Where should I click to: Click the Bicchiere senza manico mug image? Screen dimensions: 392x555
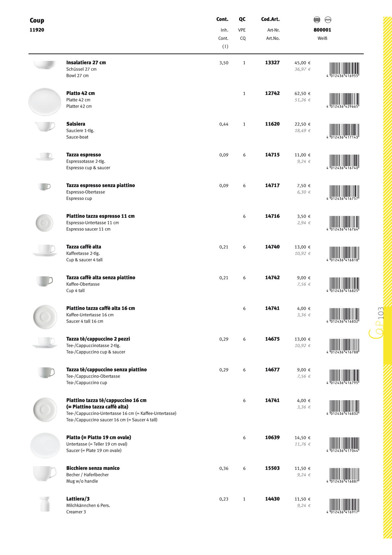pyautogui.click(x=45, y=473)
